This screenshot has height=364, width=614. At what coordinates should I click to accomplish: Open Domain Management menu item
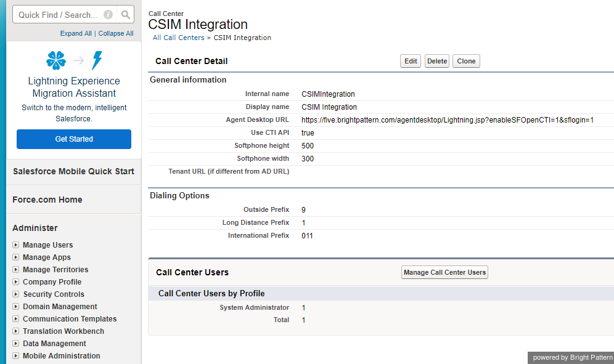[x=60, y=307]
